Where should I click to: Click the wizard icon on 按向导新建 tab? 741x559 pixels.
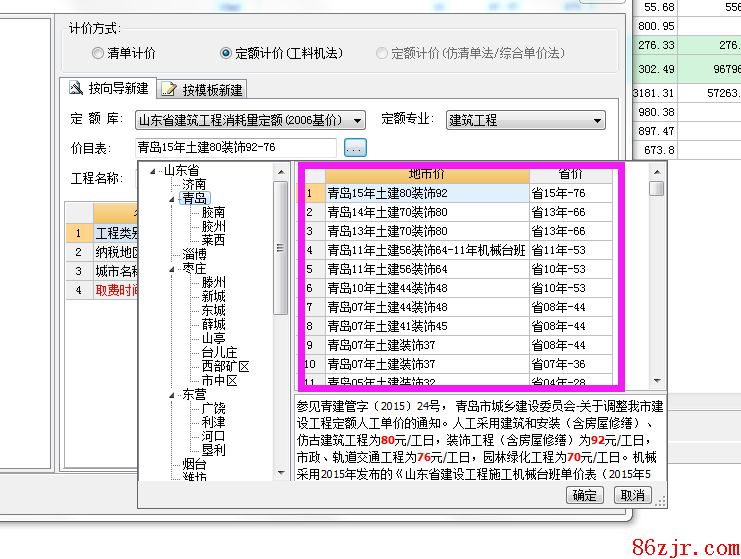[75, 89]
